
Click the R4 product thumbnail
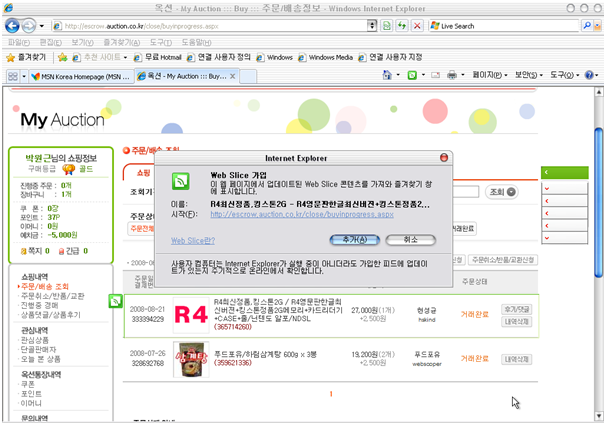click(191, 315)
